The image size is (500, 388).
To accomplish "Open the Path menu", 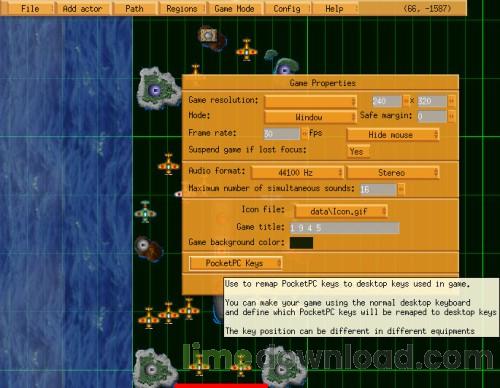I will [x=134, y=8].
